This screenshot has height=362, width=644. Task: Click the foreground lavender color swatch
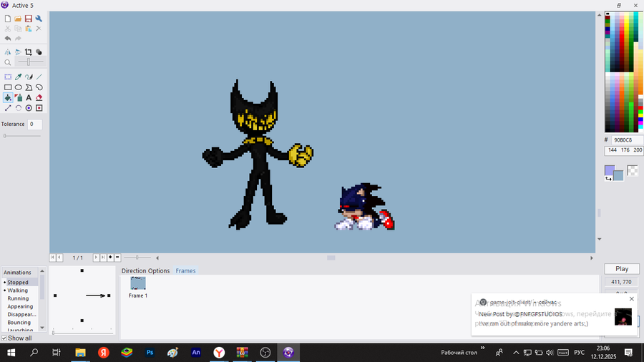610,170
